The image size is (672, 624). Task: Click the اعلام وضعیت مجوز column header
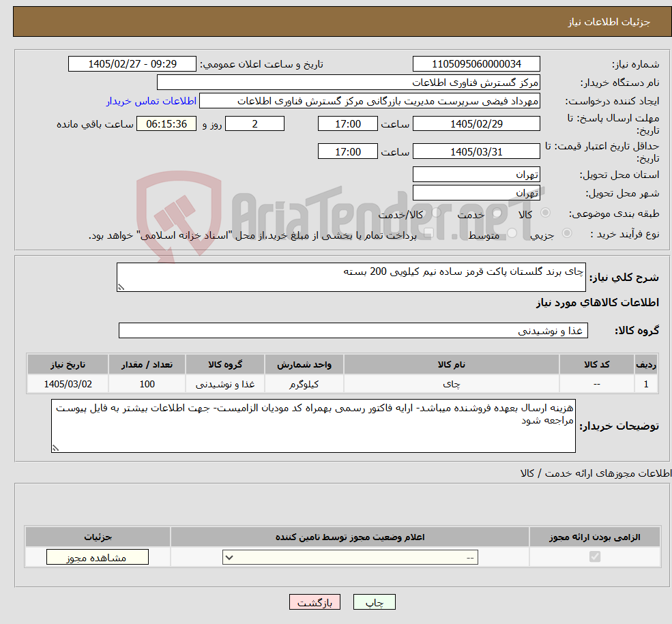350,537
